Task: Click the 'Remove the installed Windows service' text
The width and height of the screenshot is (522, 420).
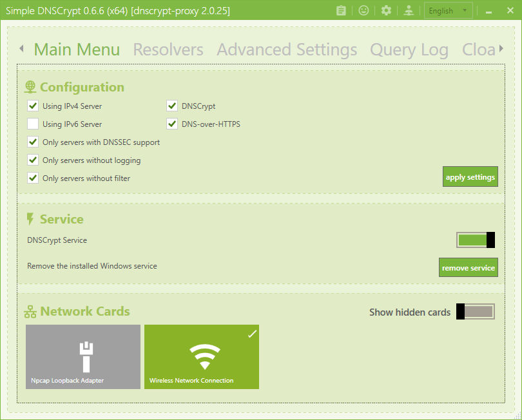Action: click(x=92, y=266)
